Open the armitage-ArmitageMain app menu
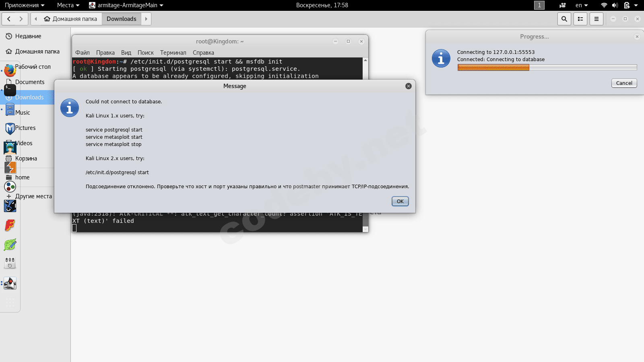This screenshot has width=644, height=362. tap(126, 5)
